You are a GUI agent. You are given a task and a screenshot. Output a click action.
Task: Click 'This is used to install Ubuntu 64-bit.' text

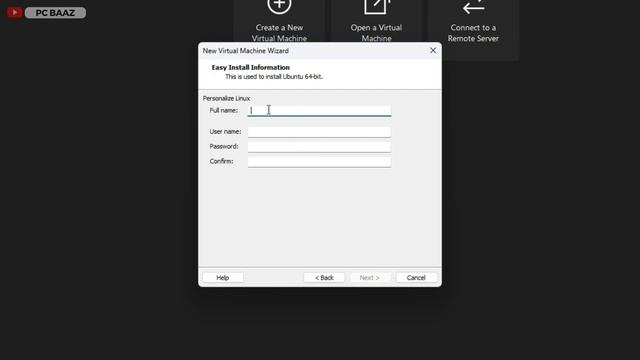click(x=274, y=77)
